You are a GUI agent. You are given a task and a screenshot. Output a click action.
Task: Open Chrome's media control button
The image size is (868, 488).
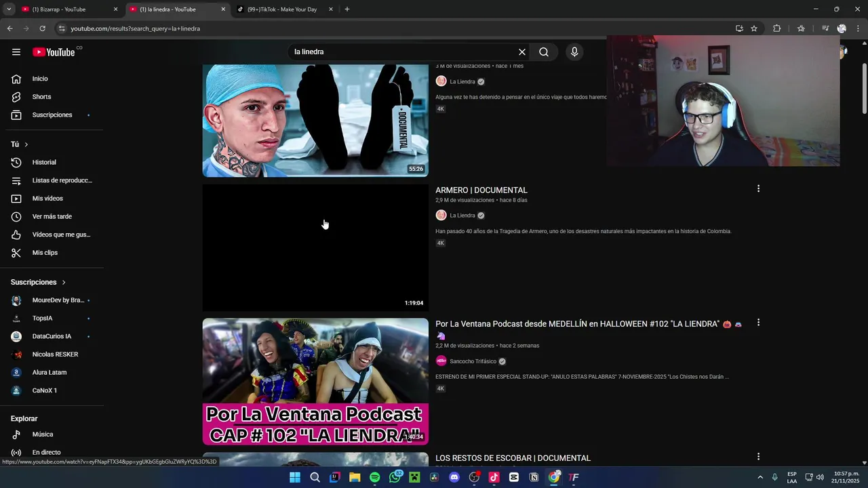(x=825, y=28)
